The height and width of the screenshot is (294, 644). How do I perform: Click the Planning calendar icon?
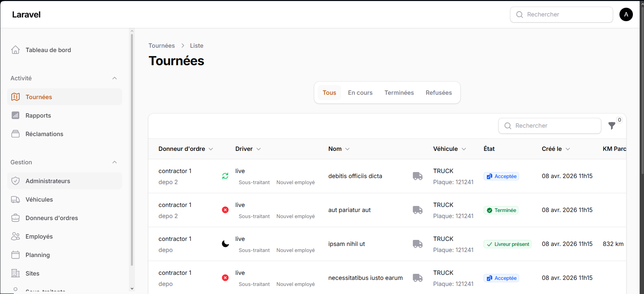pos(15,255)
